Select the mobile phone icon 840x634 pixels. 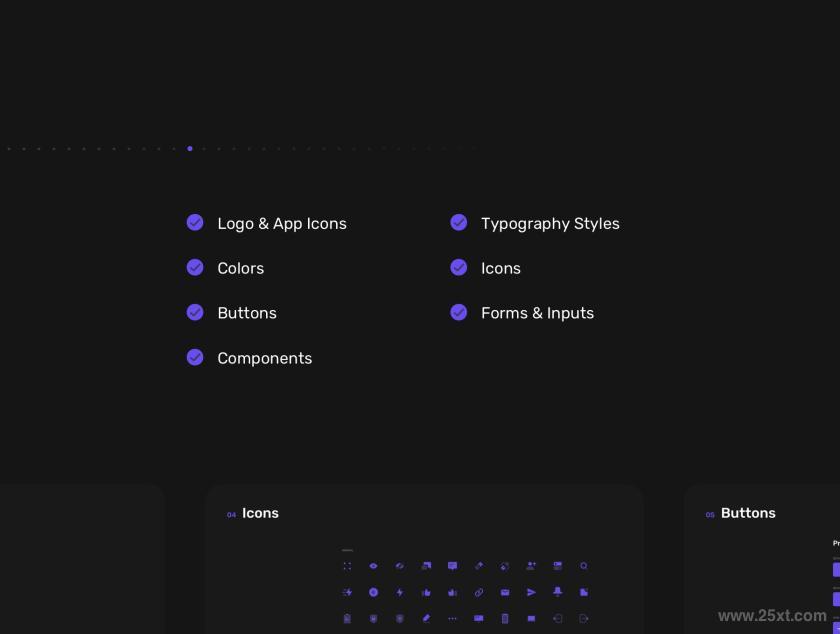(x=505, y=618)
